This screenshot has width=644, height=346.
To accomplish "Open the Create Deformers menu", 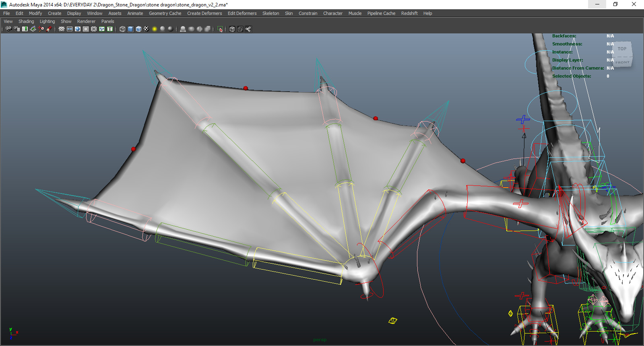I will 204,13.
